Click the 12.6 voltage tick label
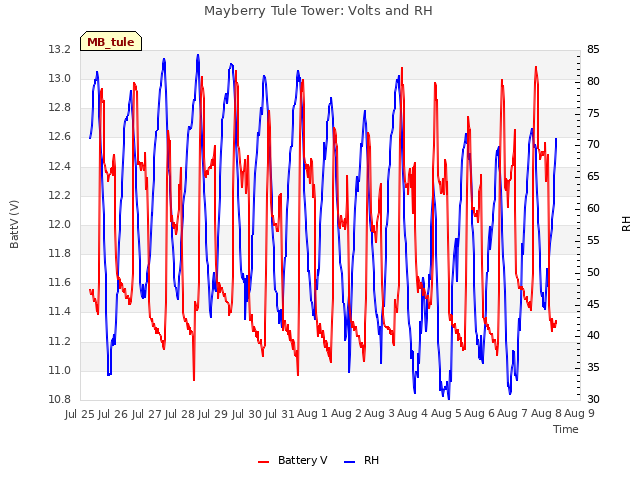The image size is (640, 480). tap(60, 137)
